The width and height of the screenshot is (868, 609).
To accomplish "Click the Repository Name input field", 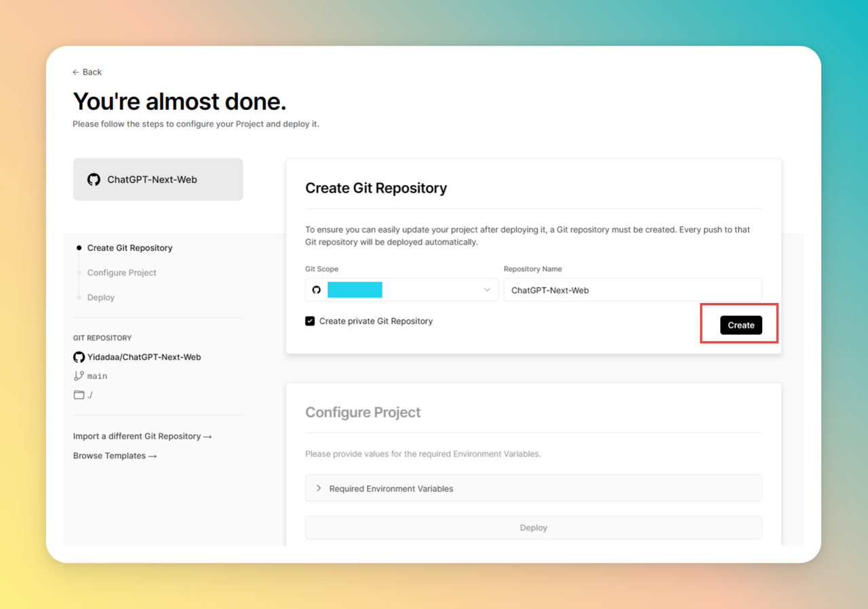I will click(x=632, y=290).
